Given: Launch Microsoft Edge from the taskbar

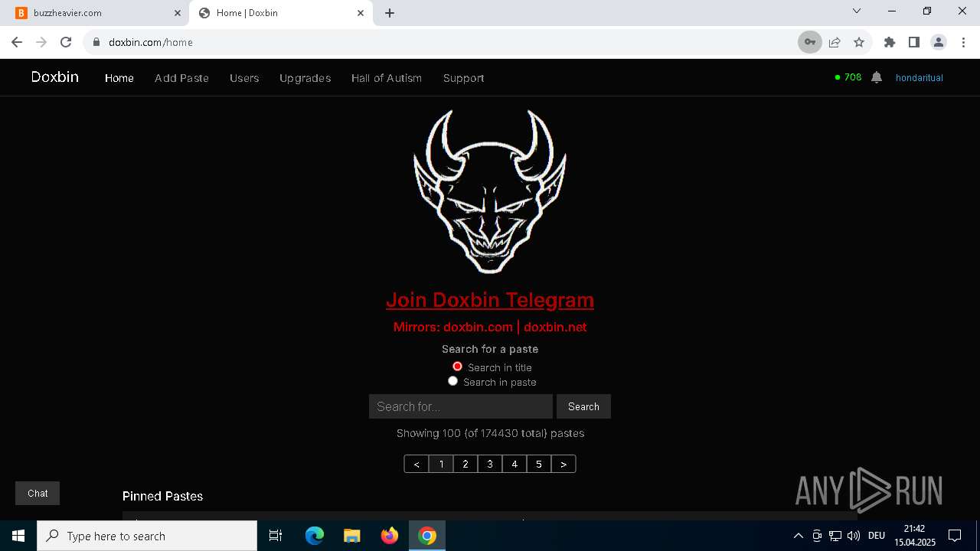Looking at the screenshot, I should [315, 536].
